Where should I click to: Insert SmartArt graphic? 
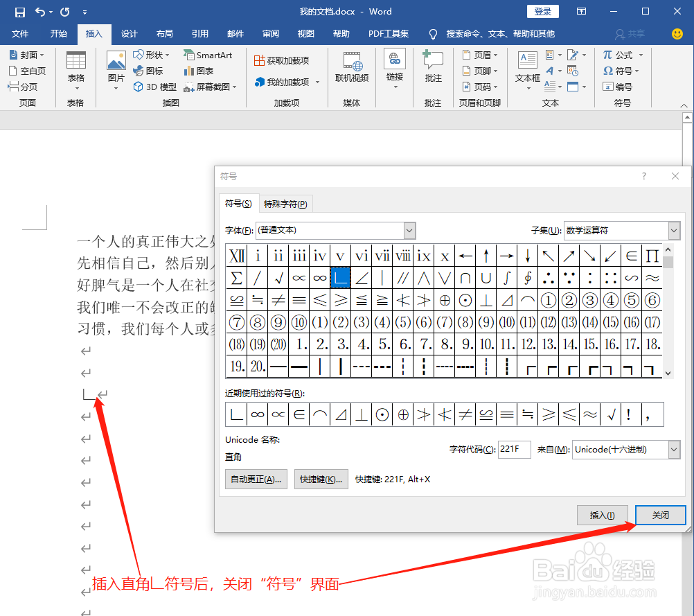tap(208, 55)
